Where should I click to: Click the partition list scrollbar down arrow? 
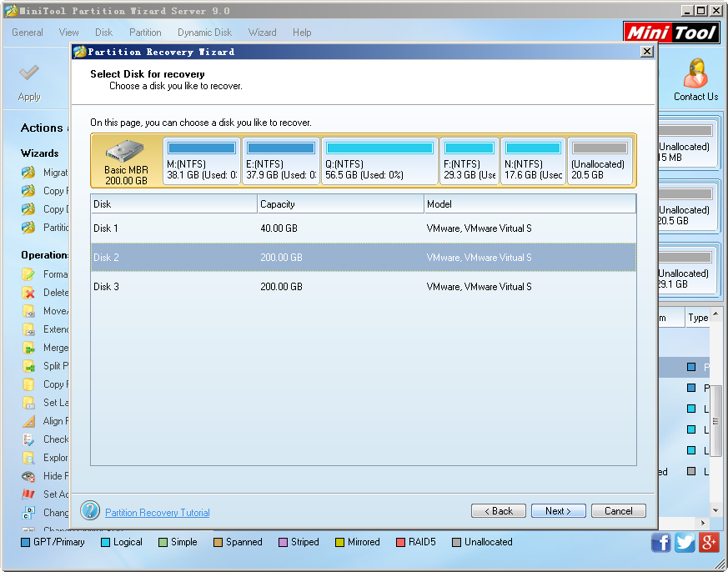point(715,510)
